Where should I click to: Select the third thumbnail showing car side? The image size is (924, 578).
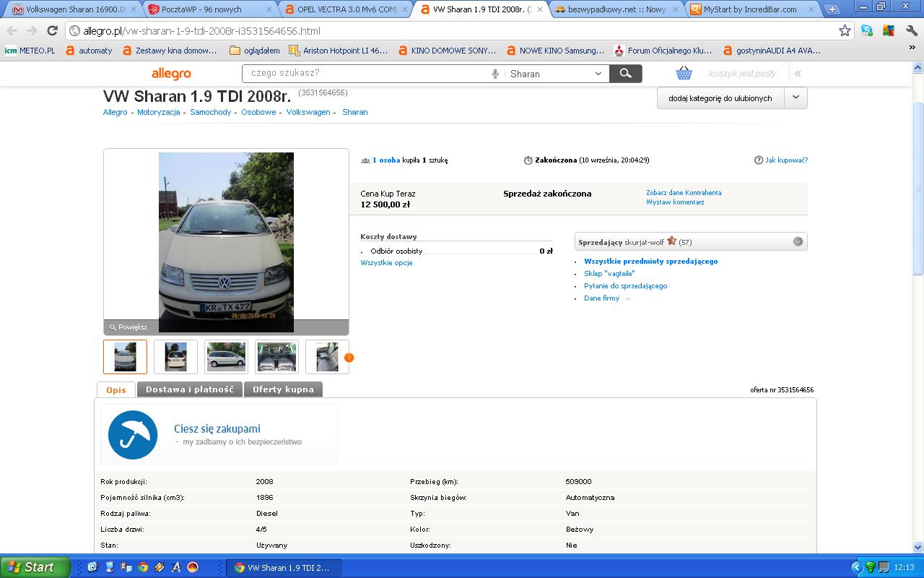pyautogui.click(x=226, y=357)
